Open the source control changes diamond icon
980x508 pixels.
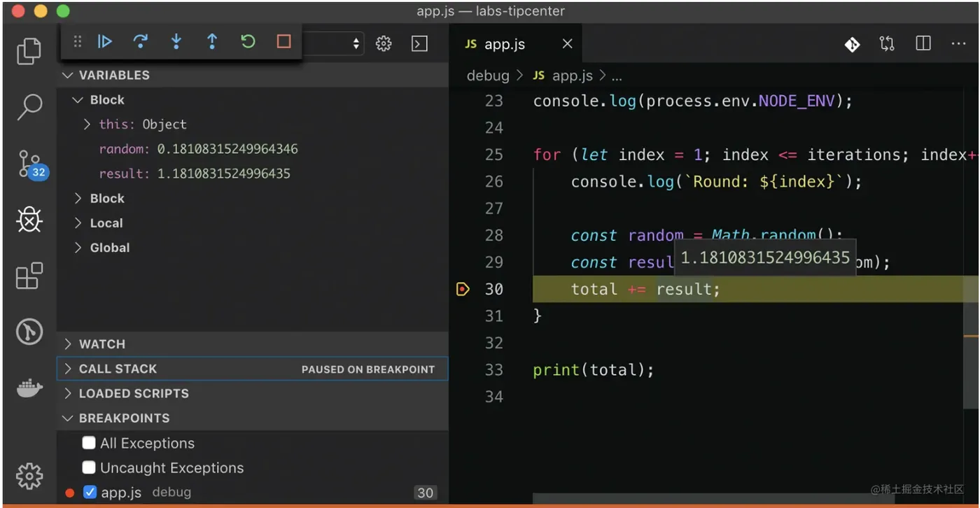[852, 44]
